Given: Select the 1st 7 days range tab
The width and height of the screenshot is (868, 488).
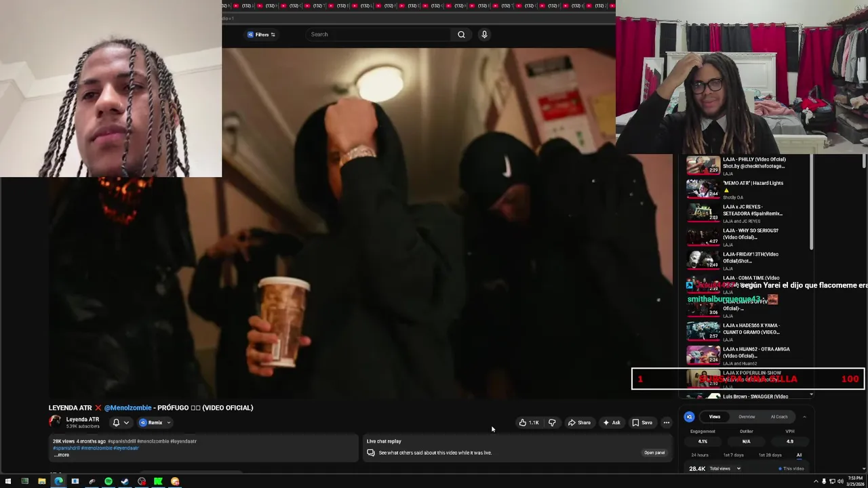Looking at the screenshot, I should pyautogui.click(x=733, y=455).
